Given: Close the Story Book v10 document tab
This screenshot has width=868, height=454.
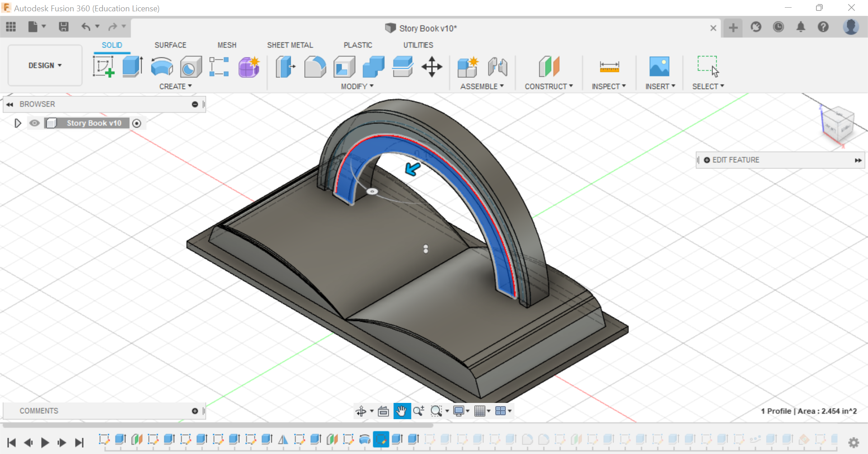Looking at the screenshot, I should coord(713,28).
